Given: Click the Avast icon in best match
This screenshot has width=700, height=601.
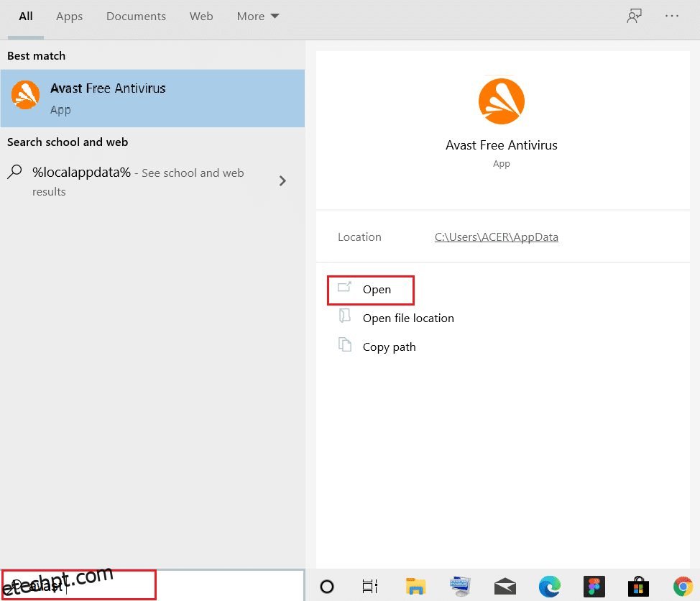Looking at the screenshot, I should (25, 95).
